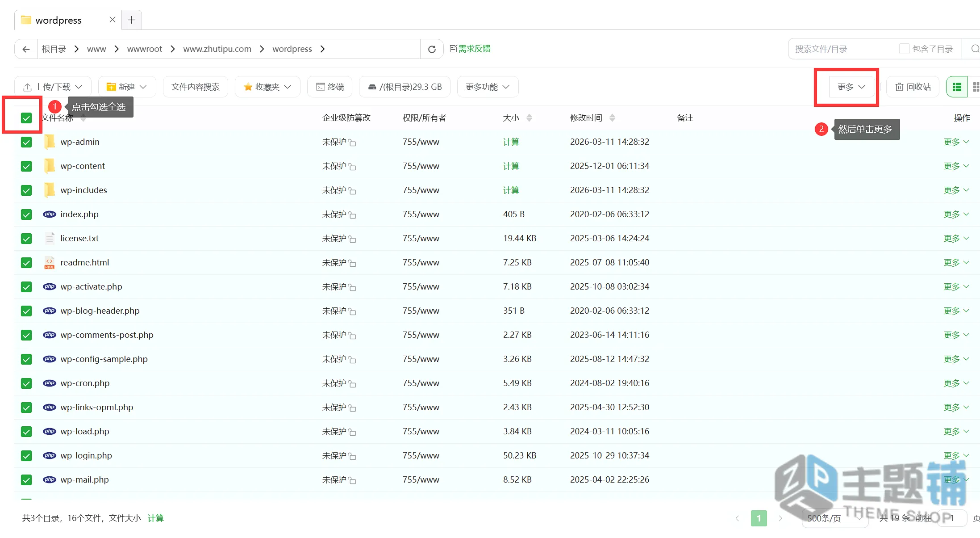Open the 500条/页 page size dropdown
980x538 pixels.
tap(835, 518)
